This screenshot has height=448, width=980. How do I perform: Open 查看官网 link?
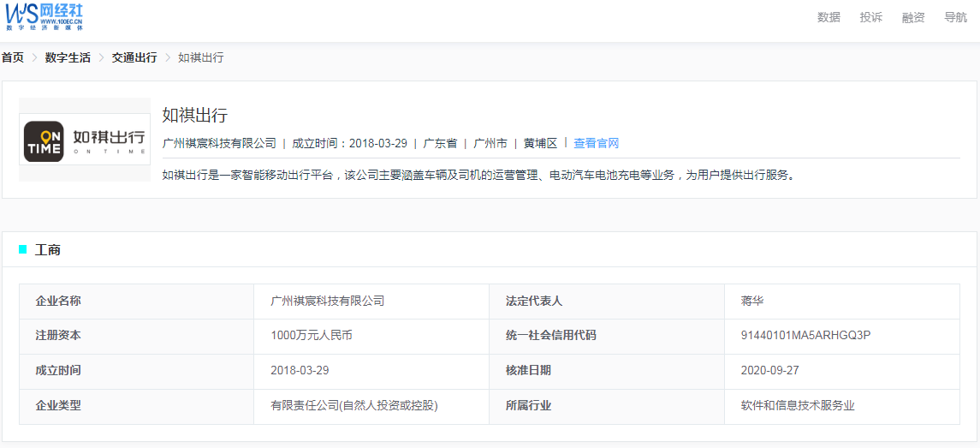(597, 143)
